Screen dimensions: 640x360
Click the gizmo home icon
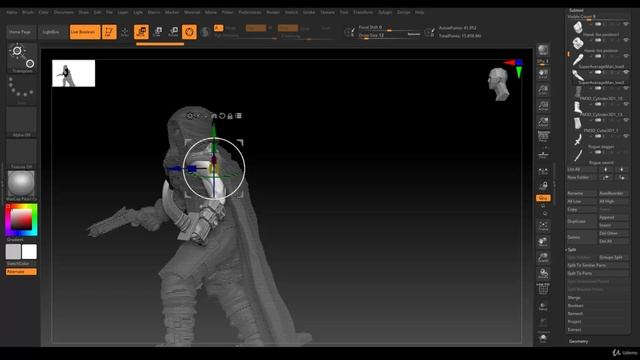[214, 116]
